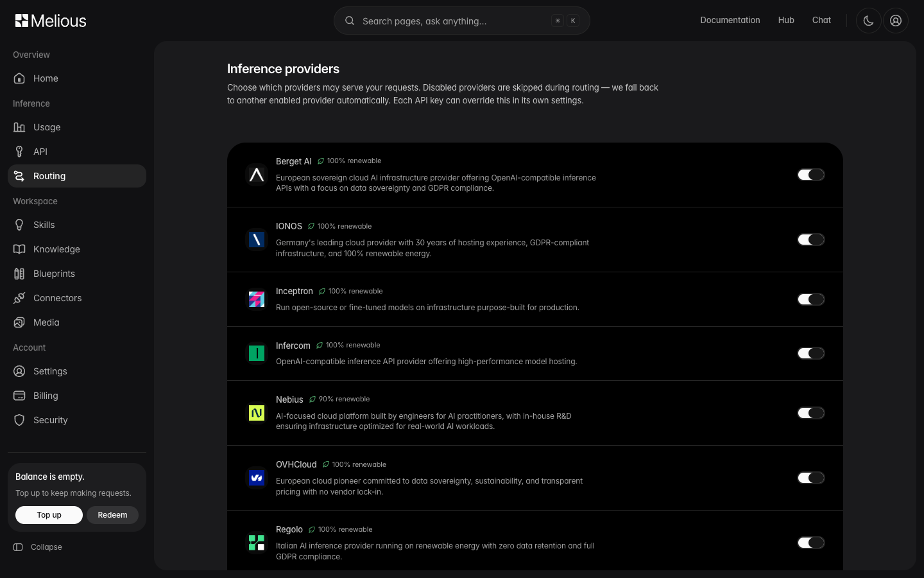Click the Security shield icon
Viewport: 924px width, 578px height.
pyautogui.click(x=19, y=420)
